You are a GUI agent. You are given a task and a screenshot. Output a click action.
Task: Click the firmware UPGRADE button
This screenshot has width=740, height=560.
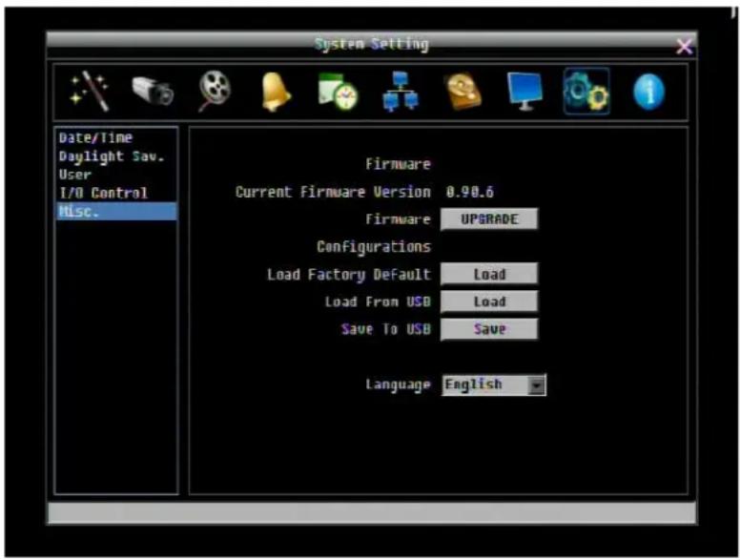(x=489, y=219)
